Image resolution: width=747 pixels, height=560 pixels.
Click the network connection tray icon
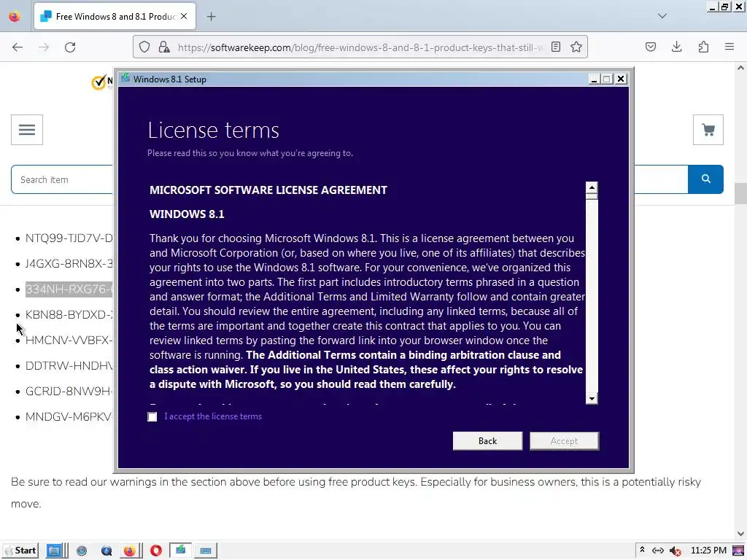(658, 551)
